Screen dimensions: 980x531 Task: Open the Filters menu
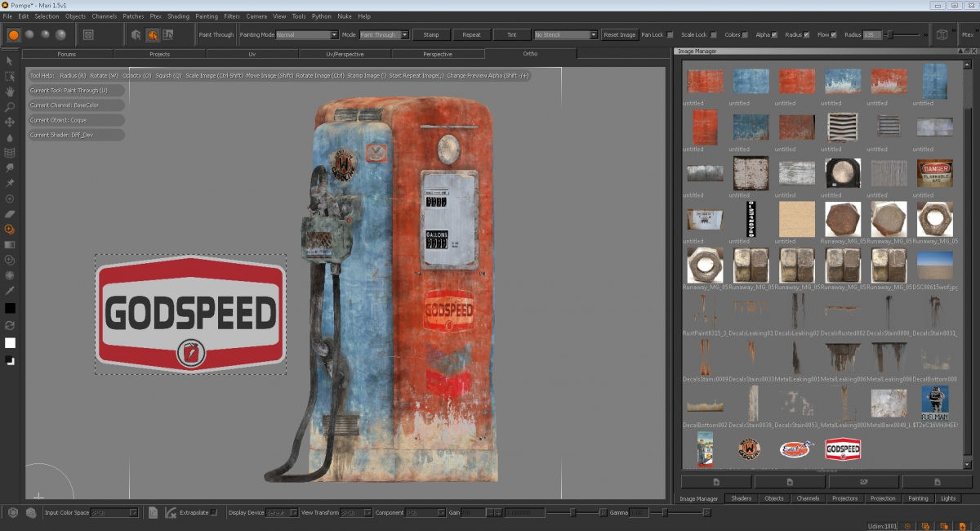(x=232, y=16)
